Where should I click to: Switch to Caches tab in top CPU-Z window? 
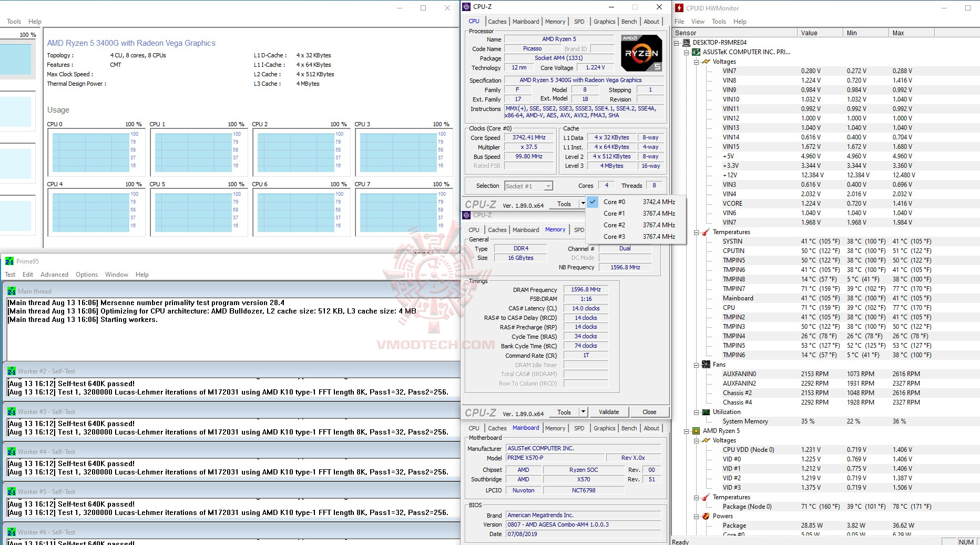(497, 22)
